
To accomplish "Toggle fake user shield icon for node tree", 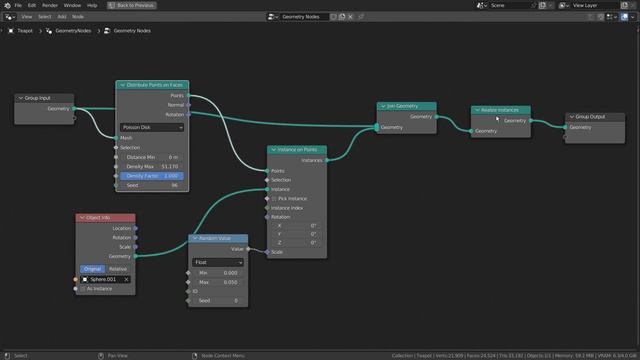I will (x=333, y=17).
